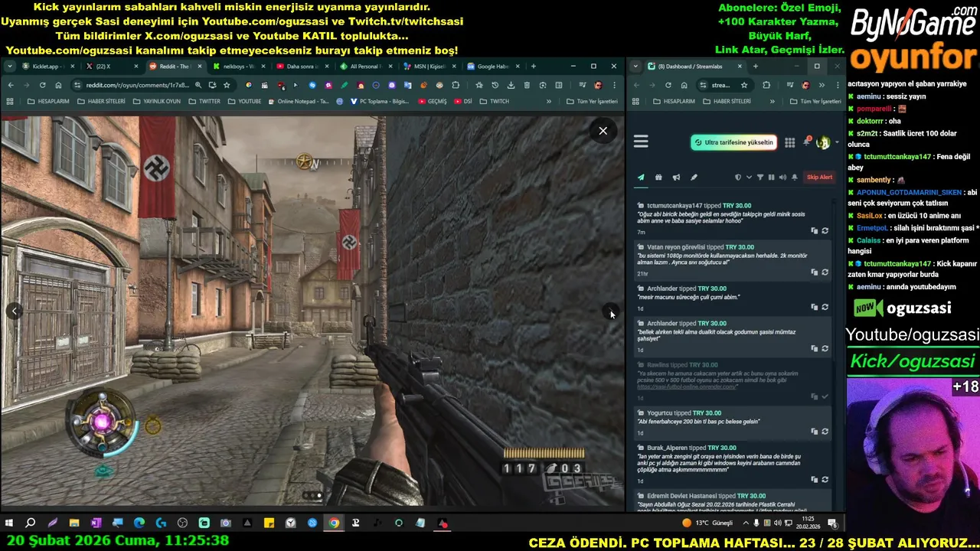Switch to the Google Haber browser tab
Image resolution: width=980 pixels, height=551 pixels.
click(492, 67)
